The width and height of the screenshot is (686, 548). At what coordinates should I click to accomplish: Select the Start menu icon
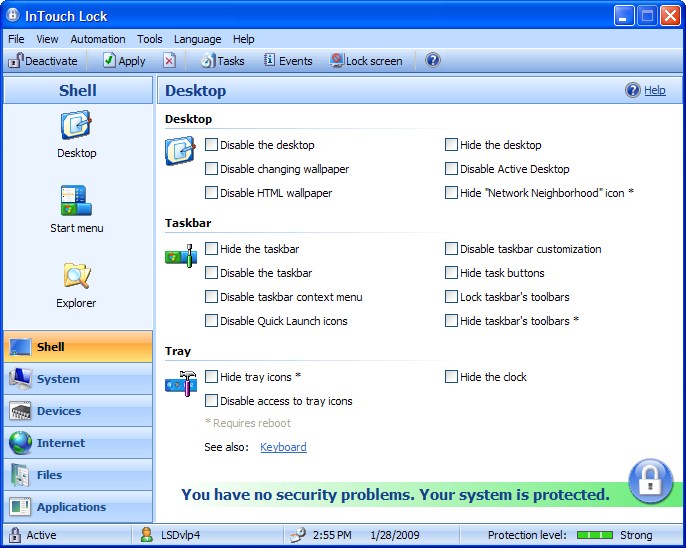76,201
